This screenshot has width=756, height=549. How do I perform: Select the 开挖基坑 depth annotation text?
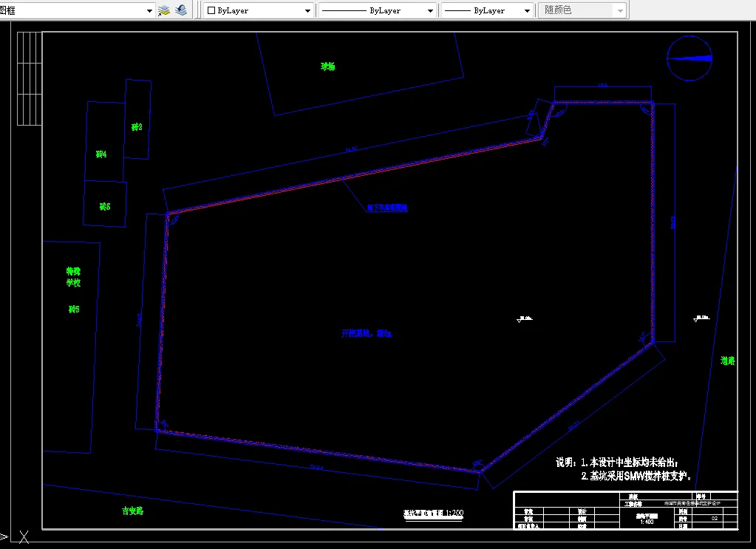pyautogui.click(x=367, y=333)
